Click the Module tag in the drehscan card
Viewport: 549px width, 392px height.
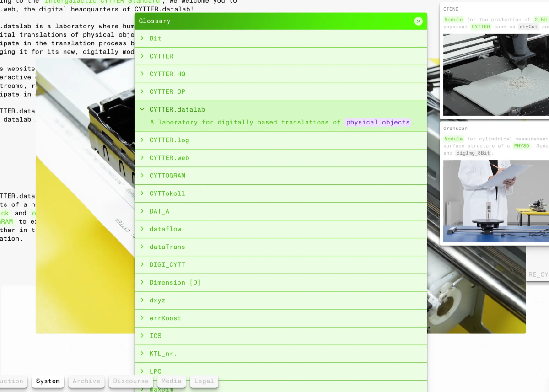[x=453, y=139]
